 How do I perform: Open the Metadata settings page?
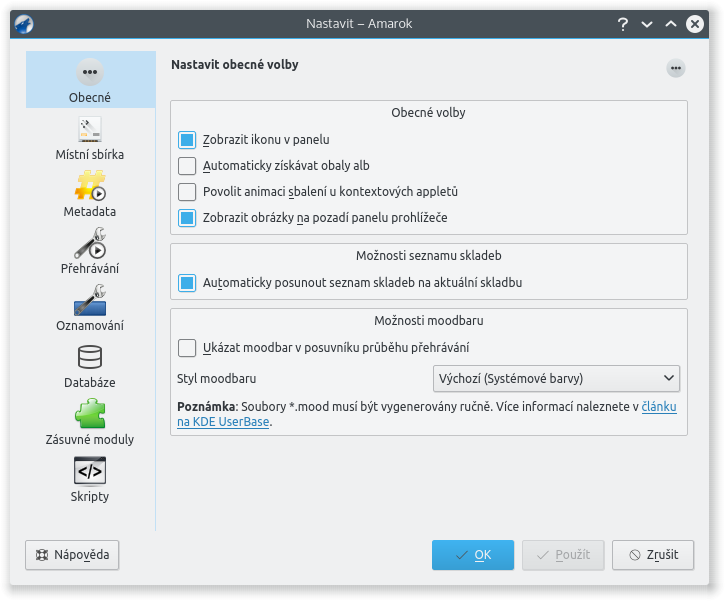[x=90, y=195]
